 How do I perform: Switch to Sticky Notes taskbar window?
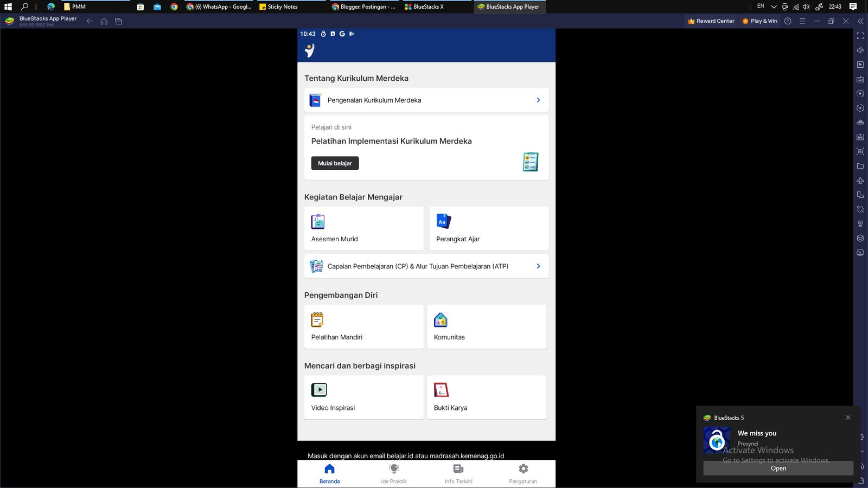tap(292, 7)
